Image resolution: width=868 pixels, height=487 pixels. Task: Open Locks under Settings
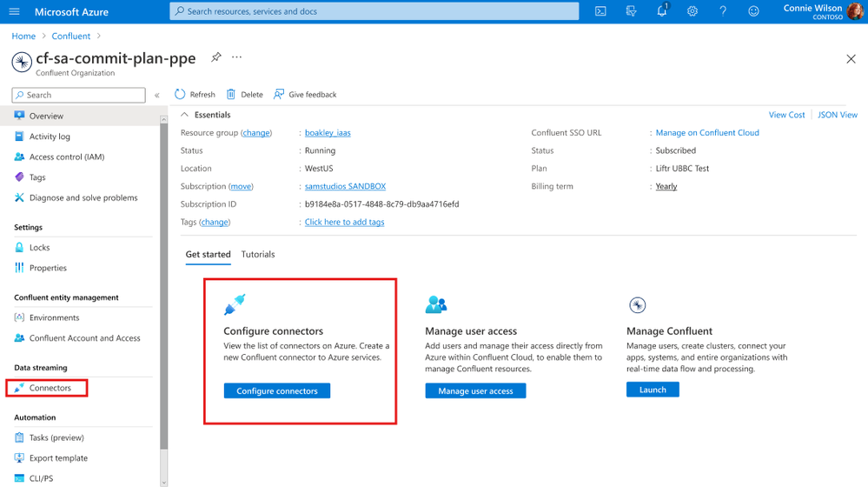coord(39,248)
